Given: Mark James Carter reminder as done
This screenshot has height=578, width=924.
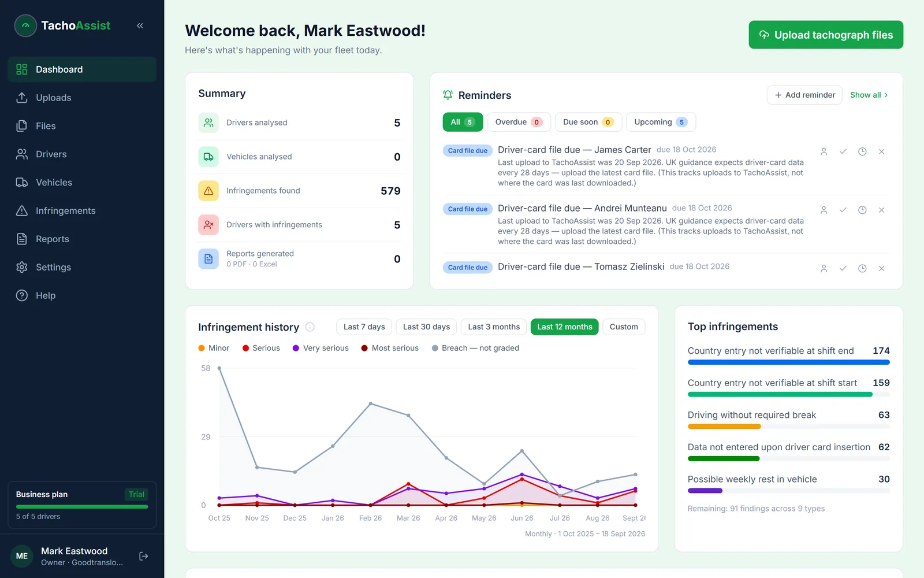Looking at the screenshot, I should pyautogui.click(x=843, y=151).
